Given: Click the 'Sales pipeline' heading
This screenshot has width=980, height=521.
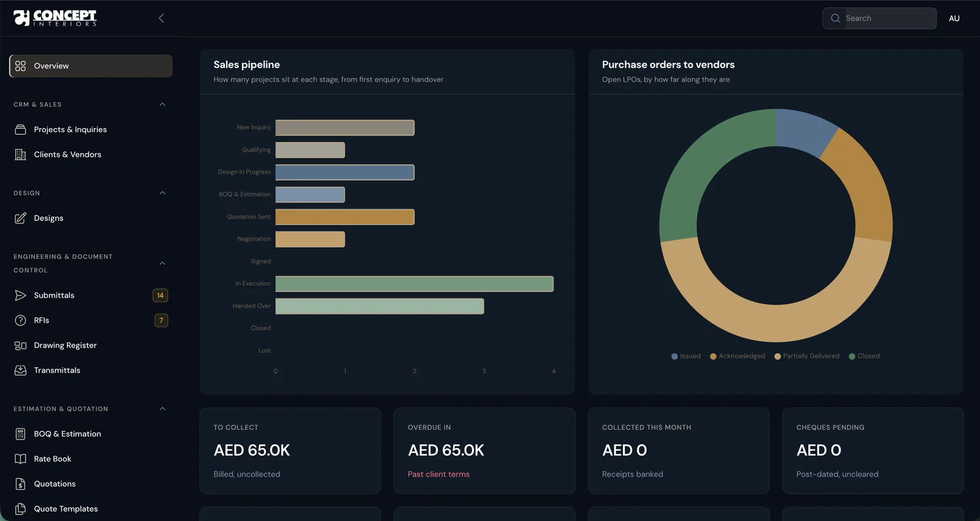Looking at the screenshot, I should coord(247,65).
